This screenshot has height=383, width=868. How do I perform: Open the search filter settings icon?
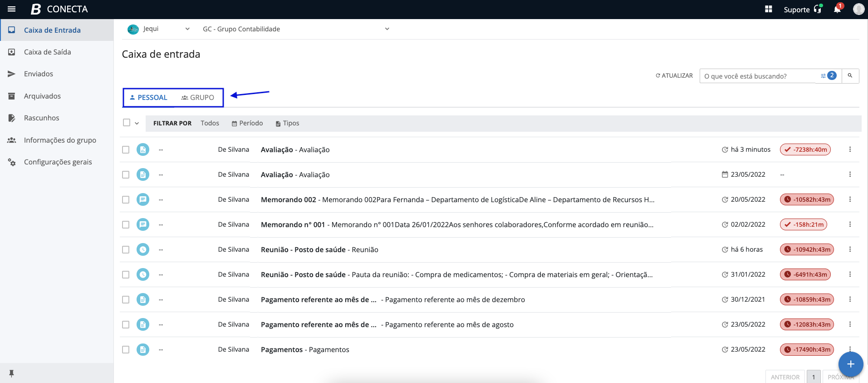pos(824,76)
